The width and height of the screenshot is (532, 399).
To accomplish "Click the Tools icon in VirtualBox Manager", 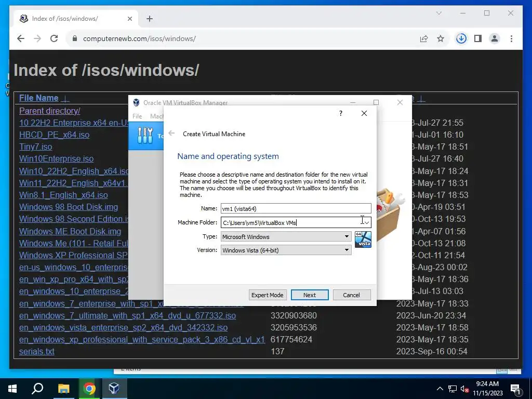I will coord(145,136).
